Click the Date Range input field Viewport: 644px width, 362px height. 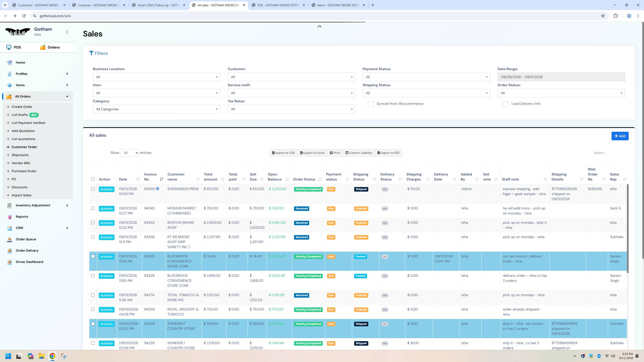[x=561, y=77]
